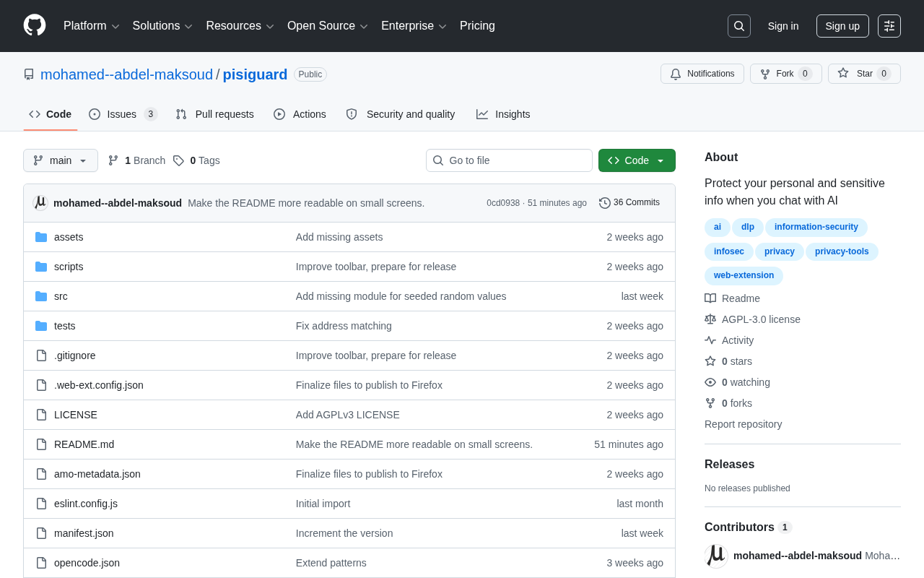This screenshot has width=924, height=578.
Task: Switch to the Pull requests tab
Action: (x=214, y=114)
